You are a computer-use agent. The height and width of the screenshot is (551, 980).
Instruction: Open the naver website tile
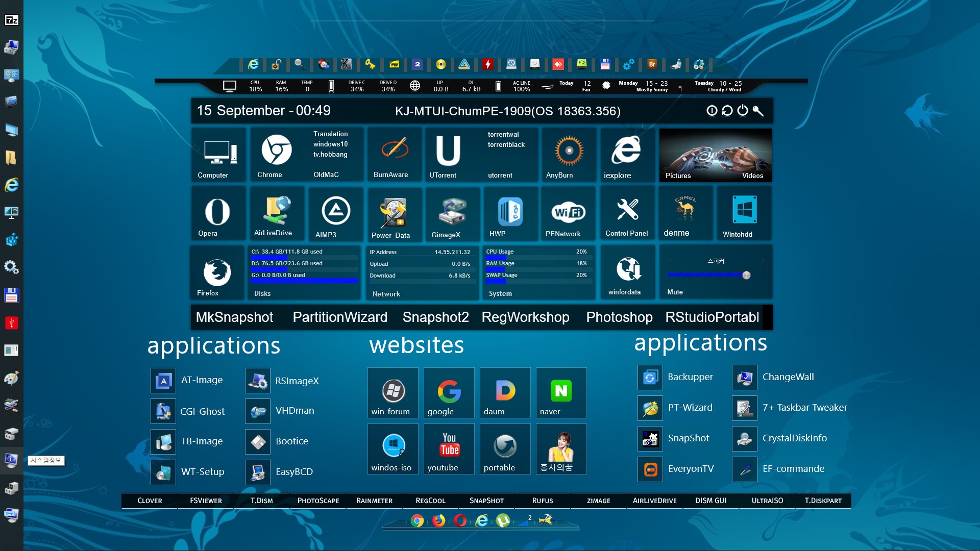tap(561, 393)
